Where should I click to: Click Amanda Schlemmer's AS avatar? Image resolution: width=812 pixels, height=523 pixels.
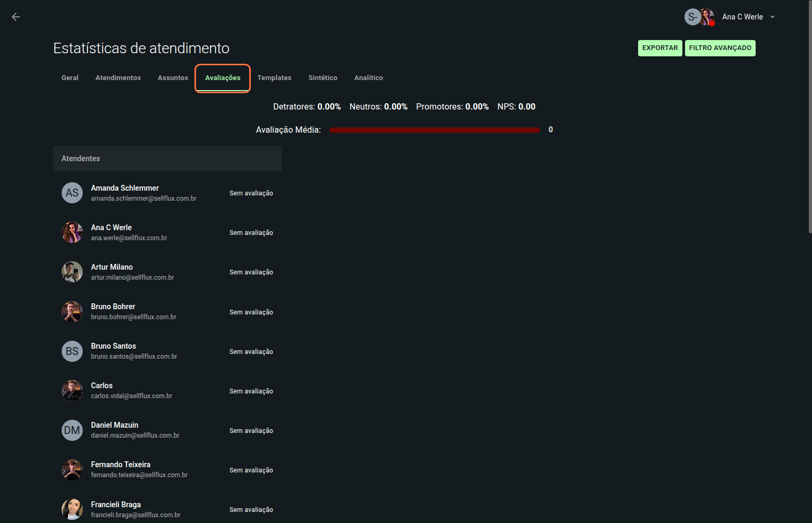point(72,193)
